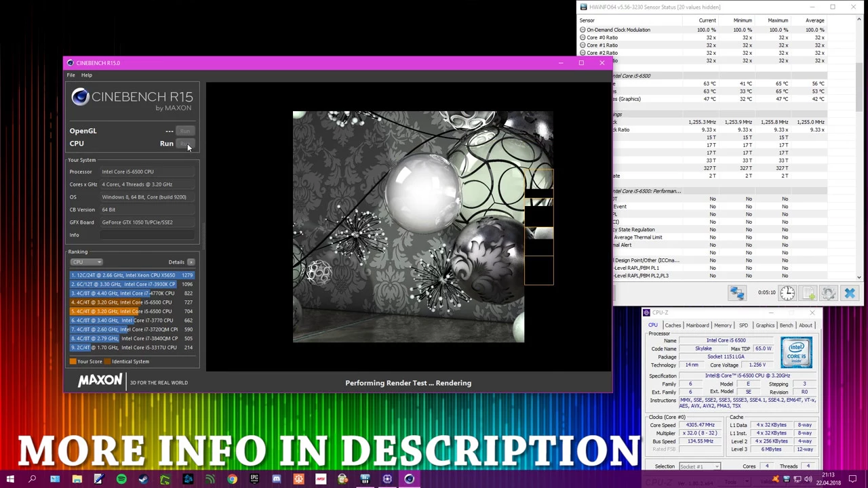Open Spotify from the taskbar

[x=121, y=479]
